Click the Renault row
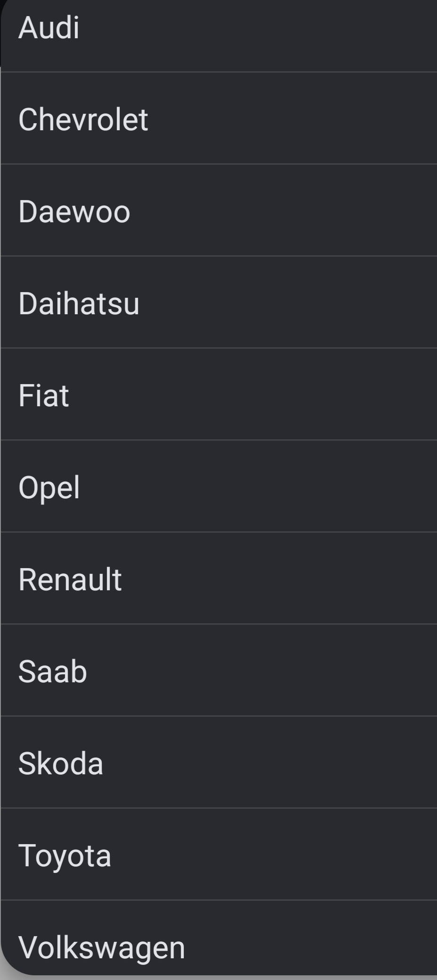The width and height of the screenshot is (437, 980). click(x=219, y=578)
